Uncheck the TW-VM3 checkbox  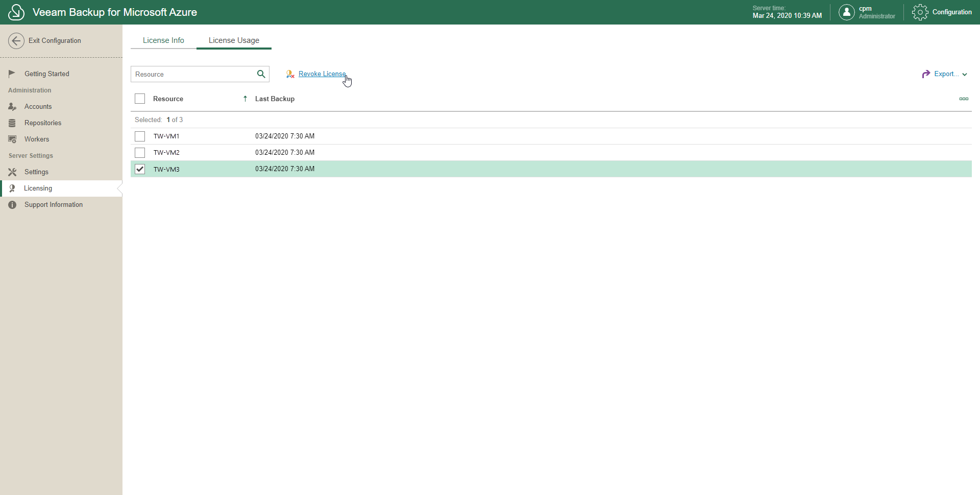(140, 169)
